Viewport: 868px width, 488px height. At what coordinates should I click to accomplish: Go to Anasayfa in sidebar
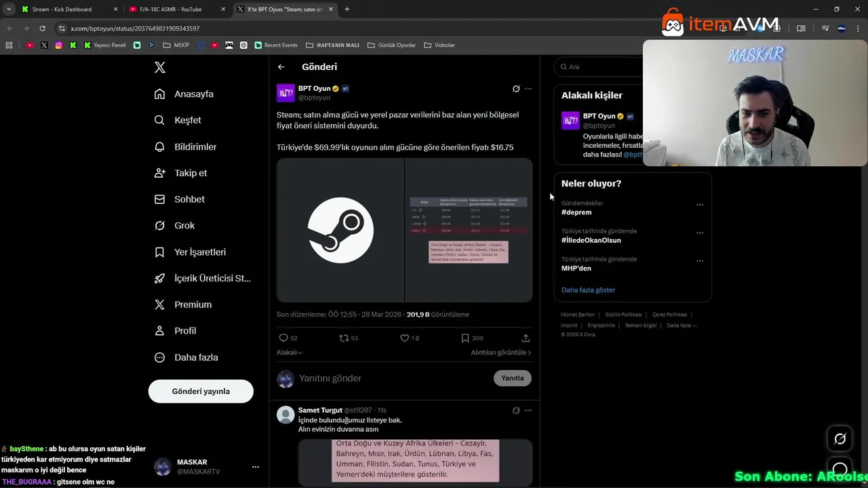tap(184, 94)
